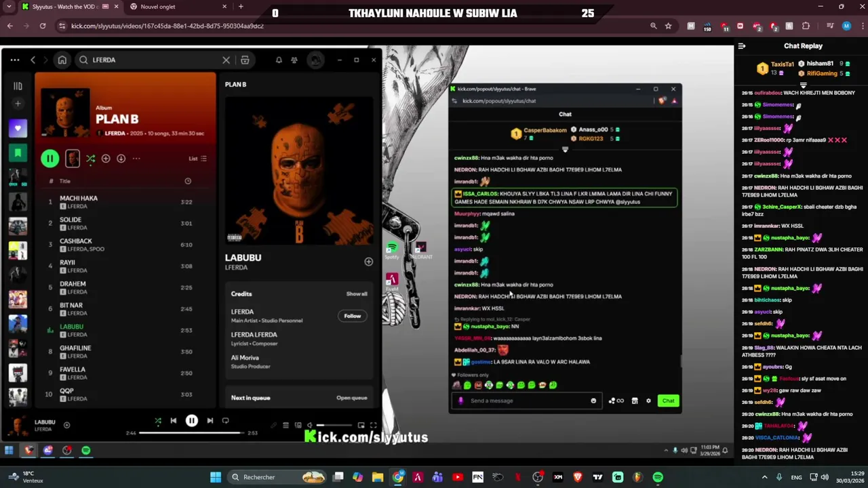Open PLAN B album art in now-playing panel

299,171
